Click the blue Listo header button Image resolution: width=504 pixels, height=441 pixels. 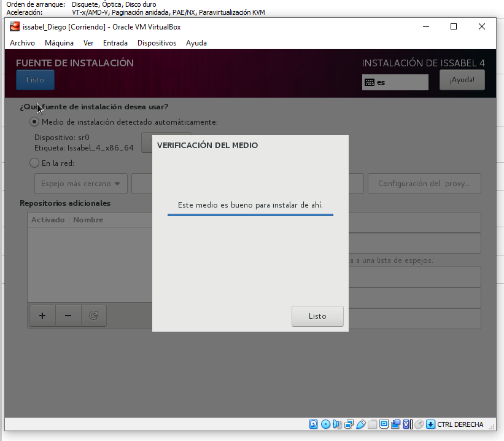point(36,80)
